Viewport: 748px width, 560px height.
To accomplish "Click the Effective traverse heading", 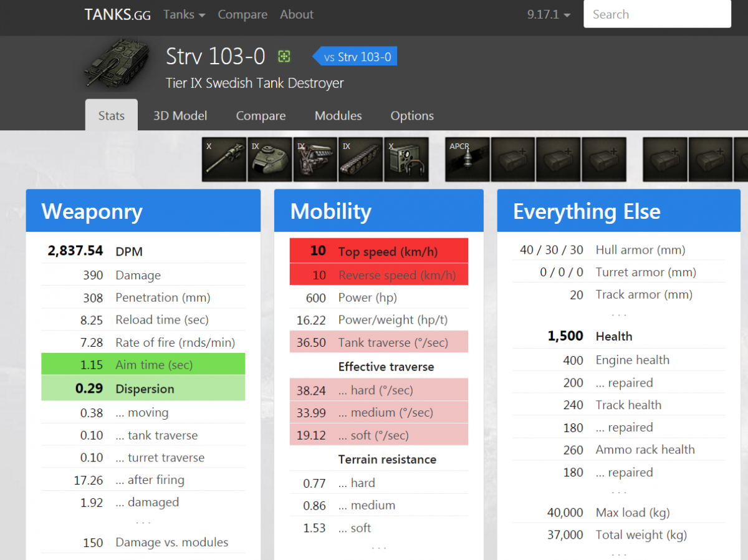I will (386, 367).
